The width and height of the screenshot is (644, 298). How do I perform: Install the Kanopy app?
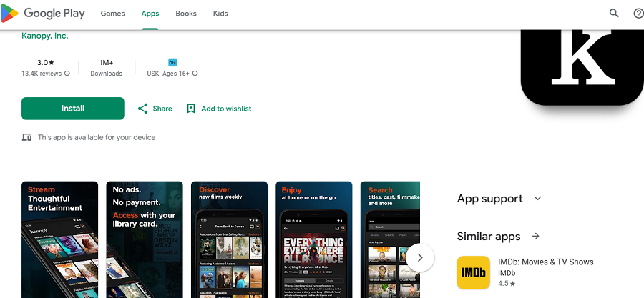73,109
